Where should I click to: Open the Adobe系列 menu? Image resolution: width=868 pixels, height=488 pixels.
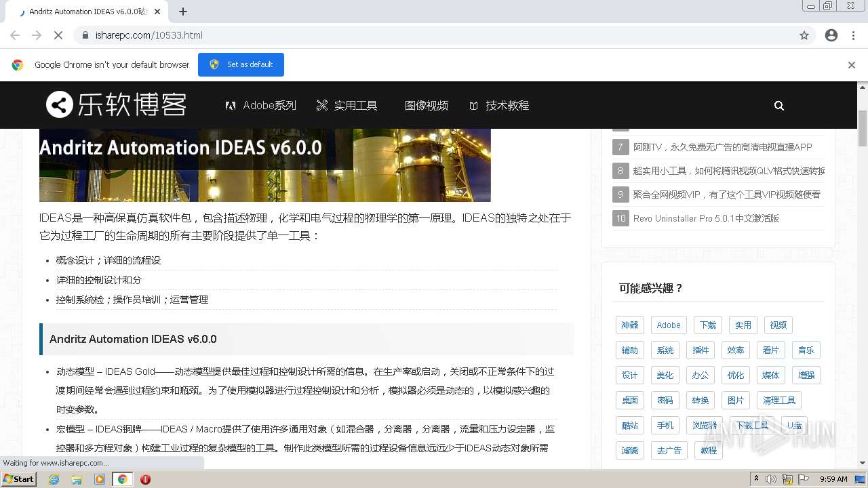(x=261, y=106)
